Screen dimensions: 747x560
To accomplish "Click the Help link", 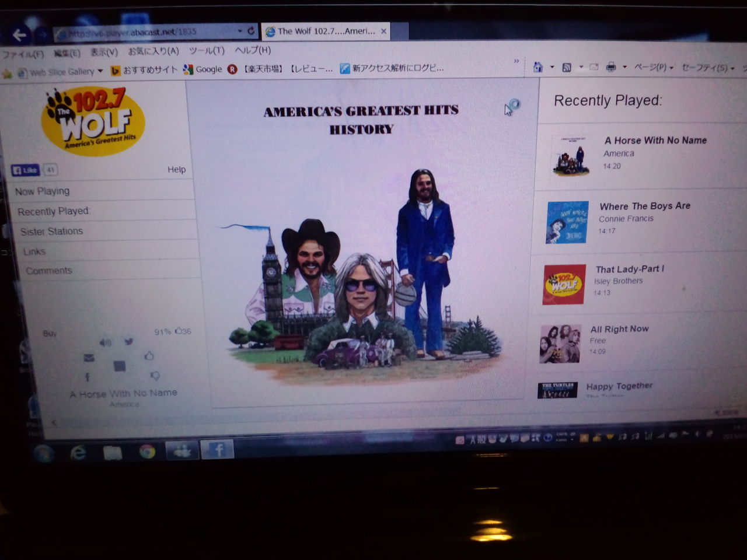I will [176, 169].
